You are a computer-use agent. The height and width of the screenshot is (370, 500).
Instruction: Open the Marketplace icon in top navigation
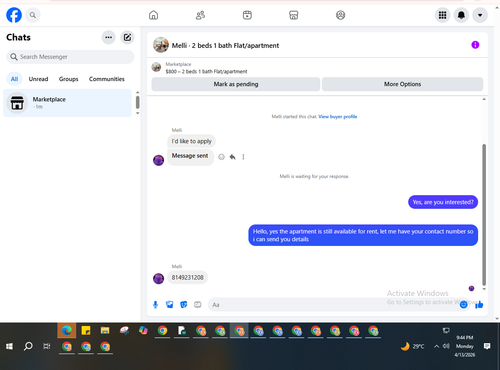click(294, 15)
